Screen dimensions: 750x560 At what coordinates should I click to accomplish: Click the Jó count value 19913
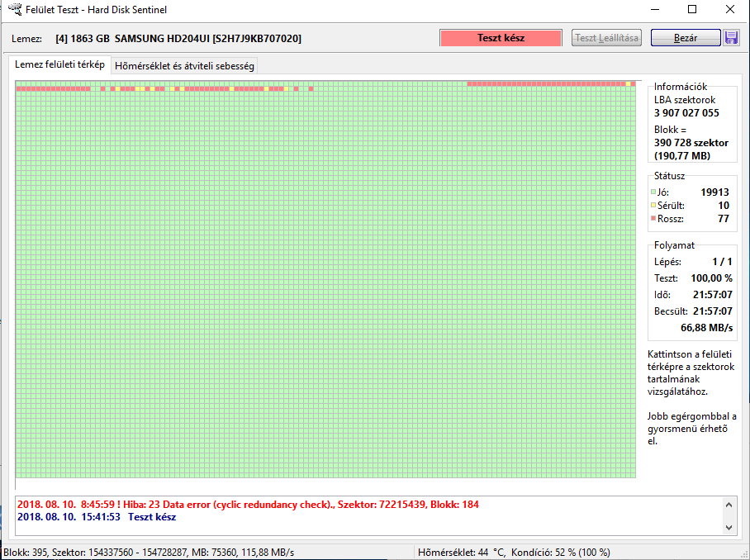[x=714, y=192]
